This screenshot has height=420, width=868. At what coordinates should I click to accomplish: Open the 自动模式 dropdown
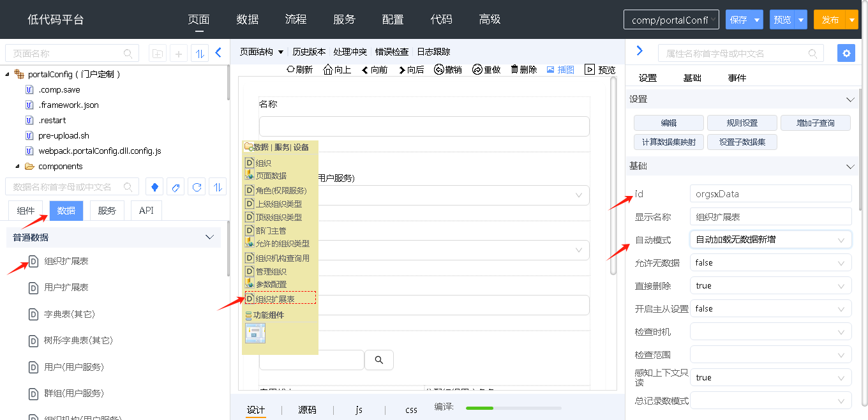pyautogui.click(x=771, y=239)
